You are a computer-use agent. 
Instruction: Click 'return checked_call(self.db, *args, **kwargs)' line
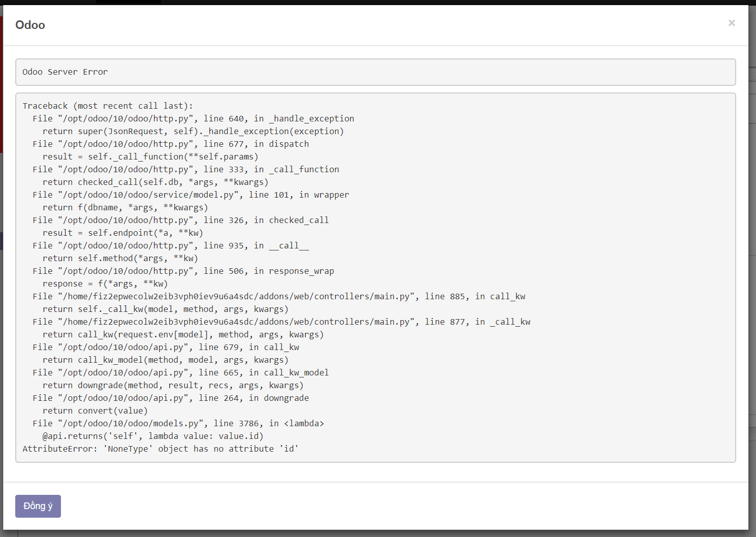155,182
